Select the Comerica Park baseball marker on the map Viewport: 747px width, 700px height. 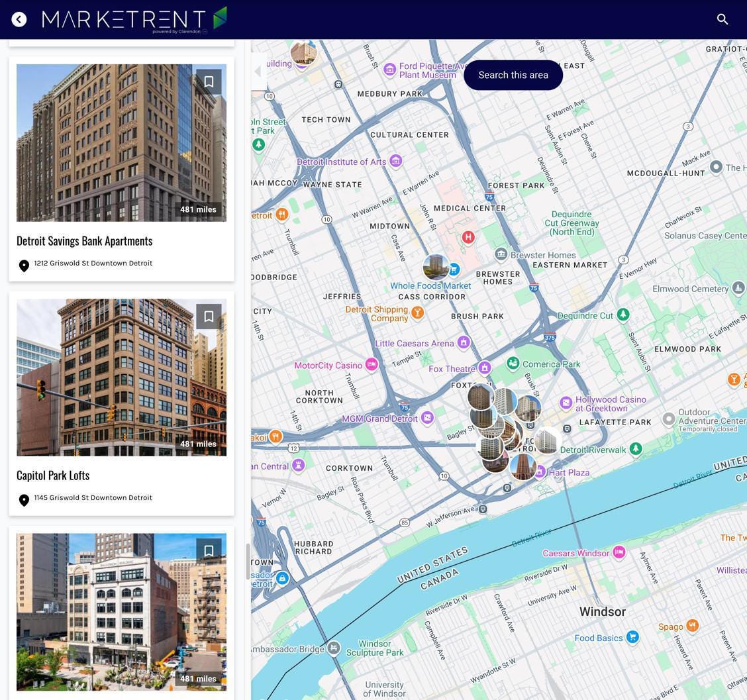click(x=514, y=364)
